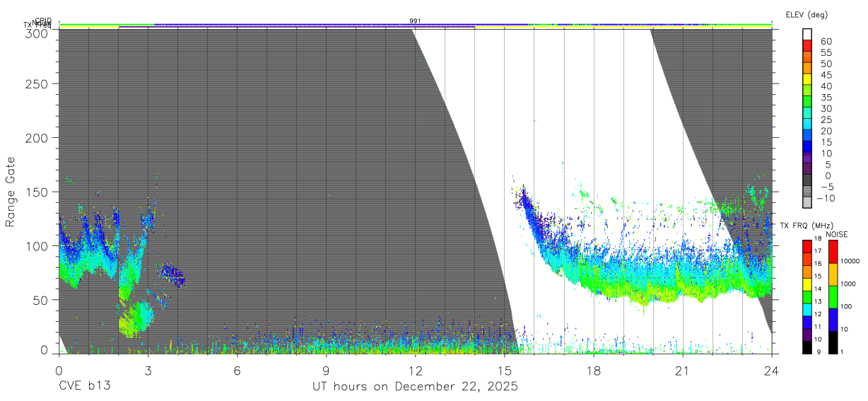Click 'UT hours on December 22, 2025' label
Viewport: 868px width, 401px height.
(x=416, y=387)
